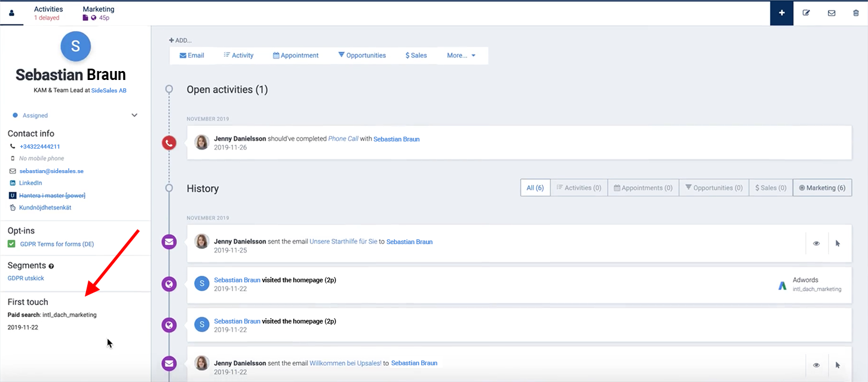This screenshot has height=382, width=868.
Task: Open Willkommen bei Upsales! email link
Action: (x=345, y=363)
